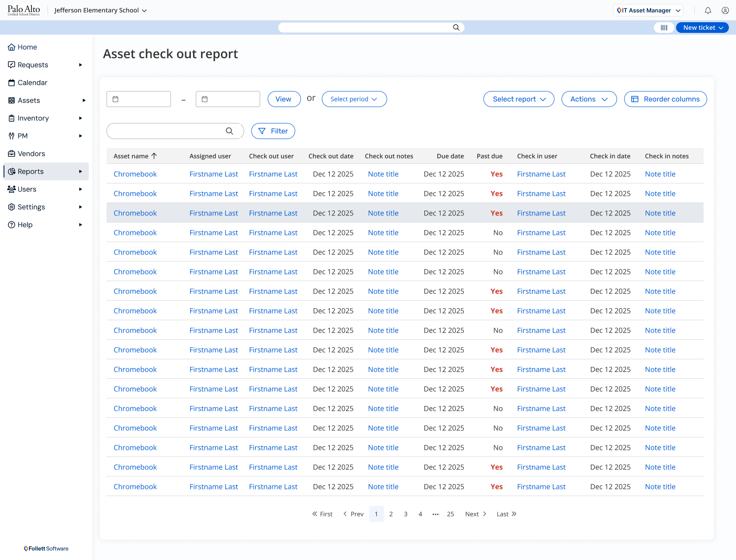Viewport: 736px width, 560px height.
Task: Expand the Select report dropdown
Action: pyautogui.click(x=518, y=99)
